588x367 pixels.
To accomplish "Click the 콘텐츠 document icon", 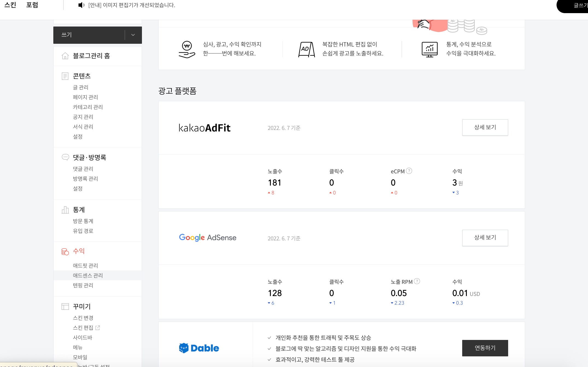I will point(65,76).
